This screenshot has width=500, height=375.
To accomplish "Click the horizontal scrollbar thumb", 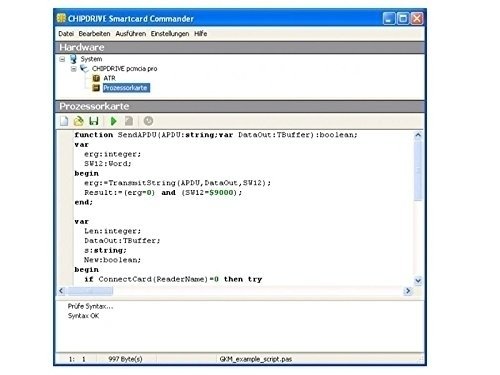I will tap(90, 291).
